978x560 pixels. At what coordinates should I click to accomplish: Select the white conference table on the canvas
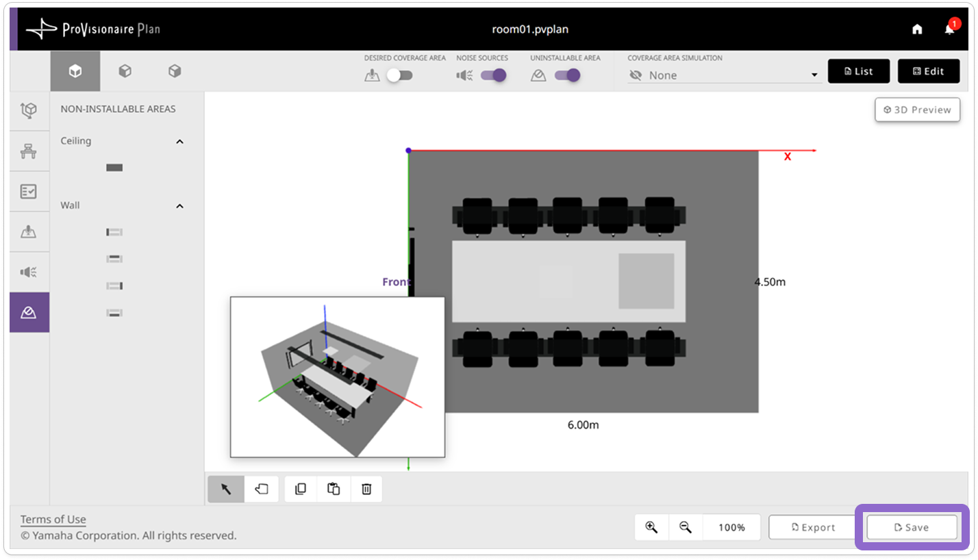[x=568, y=281]
